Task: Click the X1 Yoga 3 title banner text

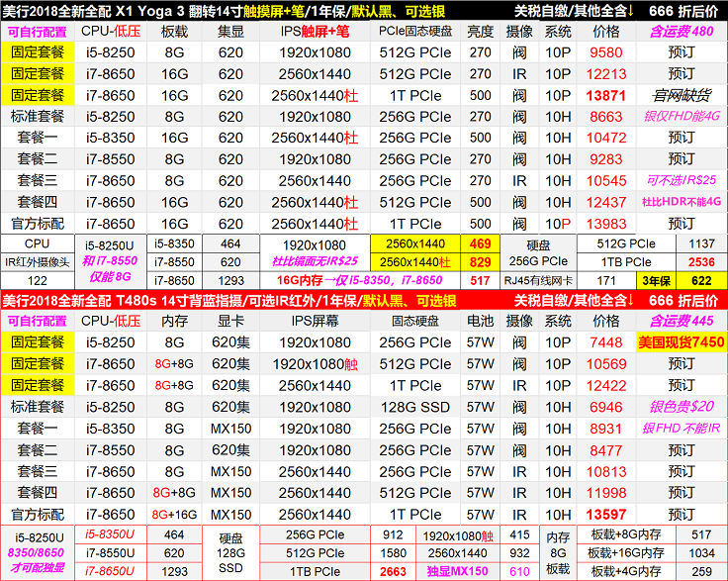Action: point(224,11)
